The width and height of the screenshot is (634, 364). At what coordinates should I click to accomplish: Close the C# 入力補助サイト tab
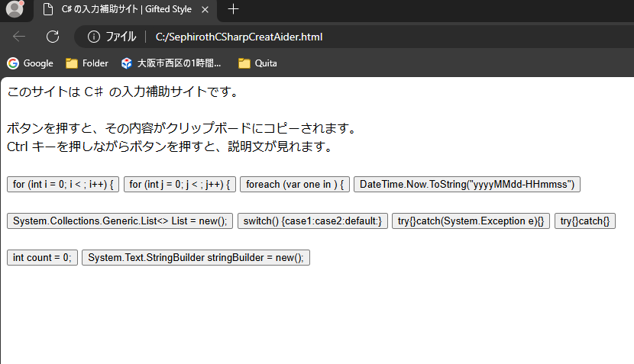coord(205,9)
